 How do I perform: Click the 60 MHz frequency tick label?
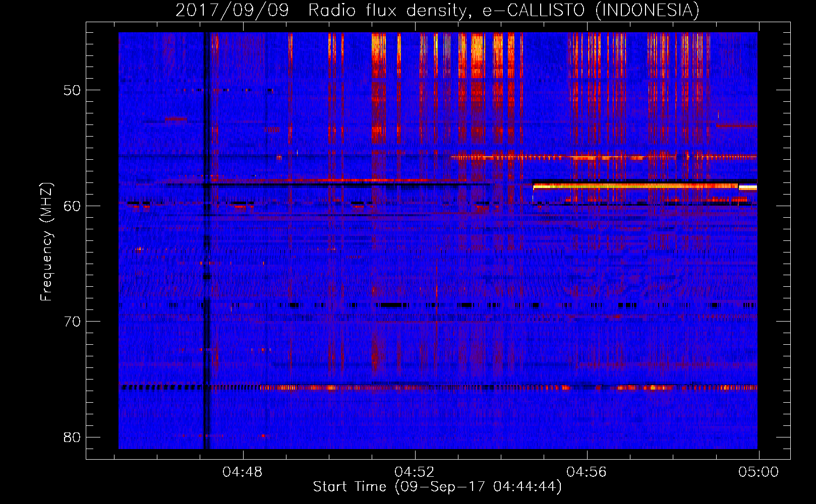point(72,206)
